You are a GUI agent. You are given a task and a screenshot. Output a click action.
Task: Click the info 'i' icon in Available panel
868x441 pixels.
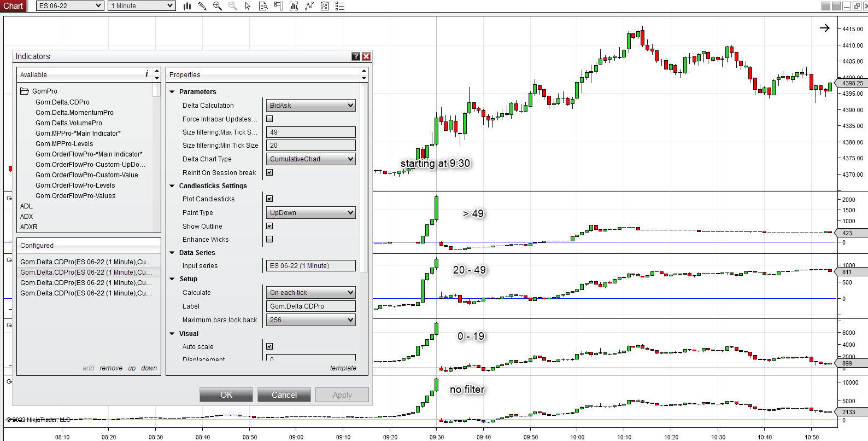(x=146, y=74)
